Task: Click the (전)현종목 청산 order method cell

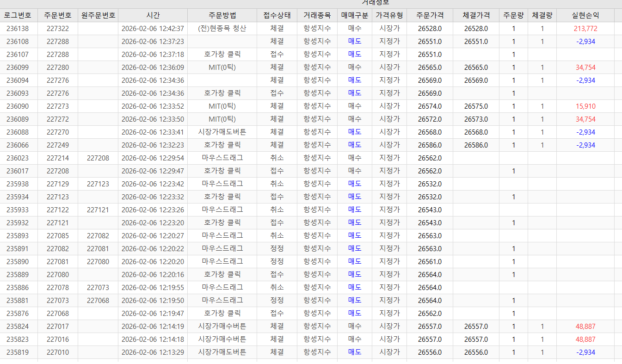Action: coord(222,28)
